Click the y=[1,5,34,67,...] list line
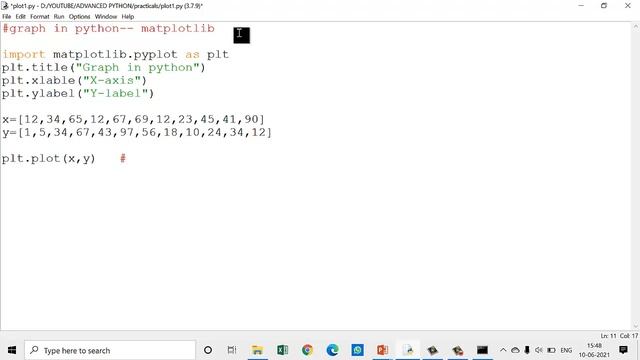 click(137, 132)
